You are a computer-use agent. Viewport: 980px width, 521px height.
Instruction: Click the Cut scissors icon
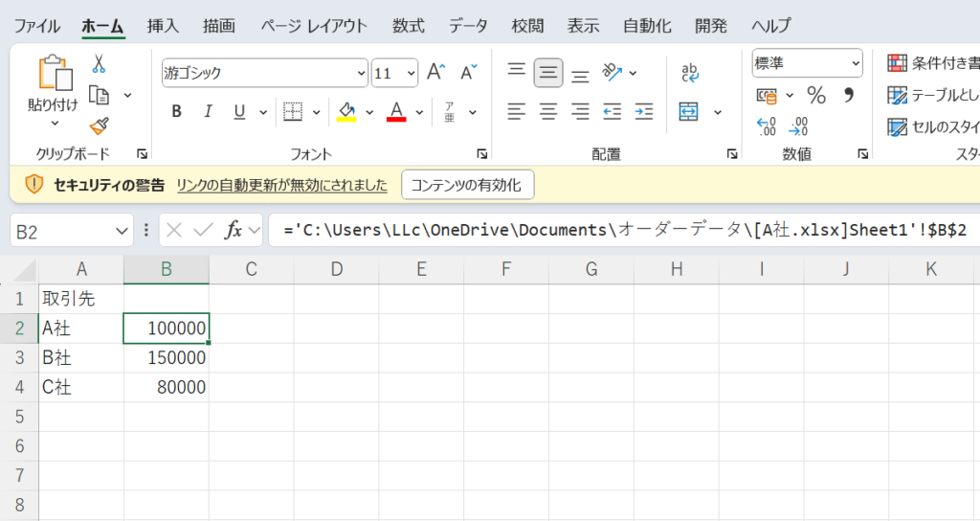click(x=98, y=64)
